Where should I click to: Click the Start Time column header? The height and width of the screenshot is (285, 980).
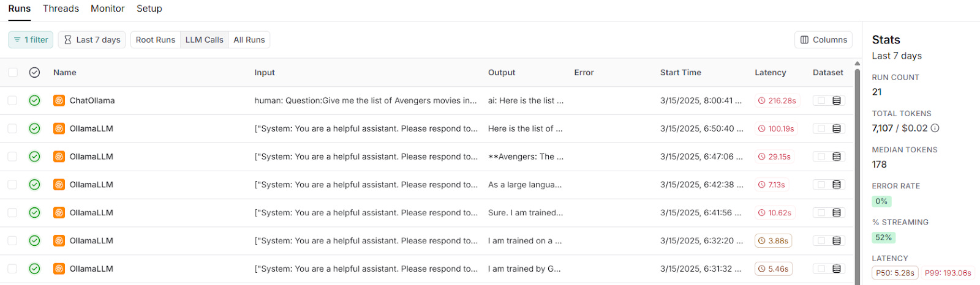[x=680, y=72]
